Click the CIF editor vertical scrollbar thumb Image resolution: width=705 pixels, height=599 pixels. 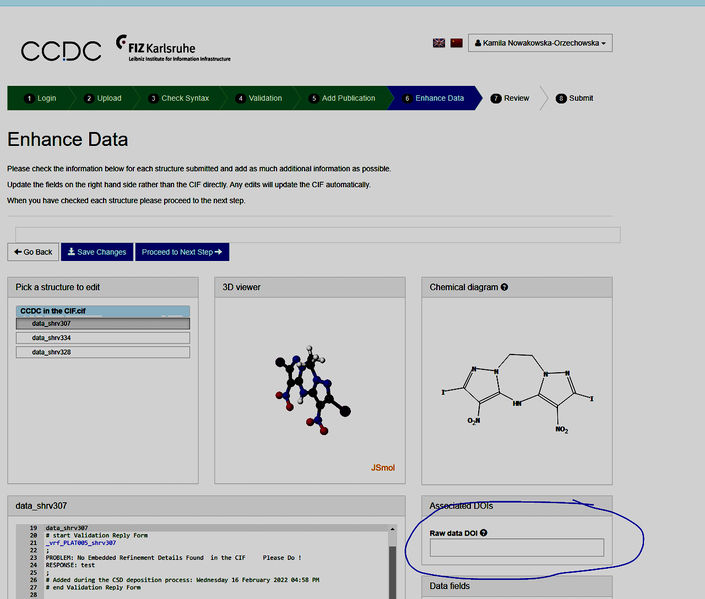(x=393, y=573)
